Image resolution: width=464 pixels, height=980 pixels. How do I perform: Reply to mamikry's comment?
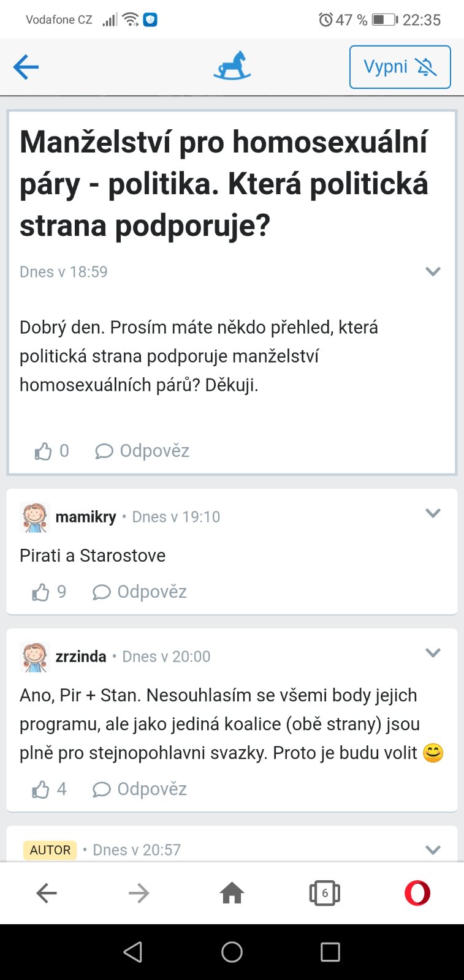[x=140, y=592]
